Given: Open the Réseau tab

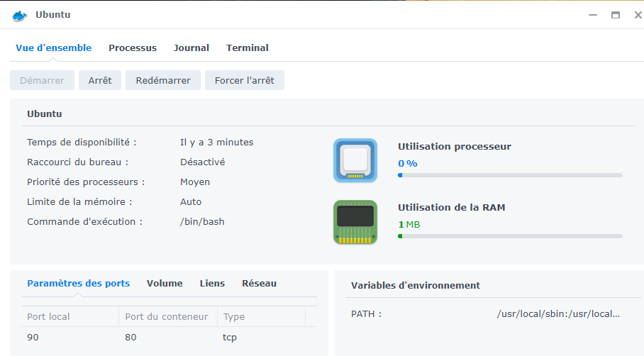Looking at the screenshot, I should coord(259,284).
